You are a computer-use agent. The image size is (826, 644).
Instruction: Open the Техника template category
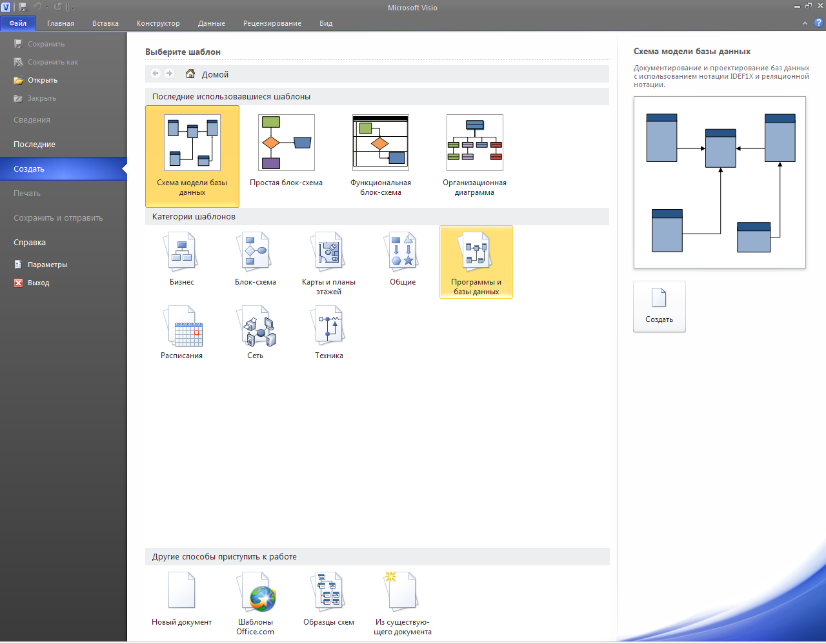(329, 333)
